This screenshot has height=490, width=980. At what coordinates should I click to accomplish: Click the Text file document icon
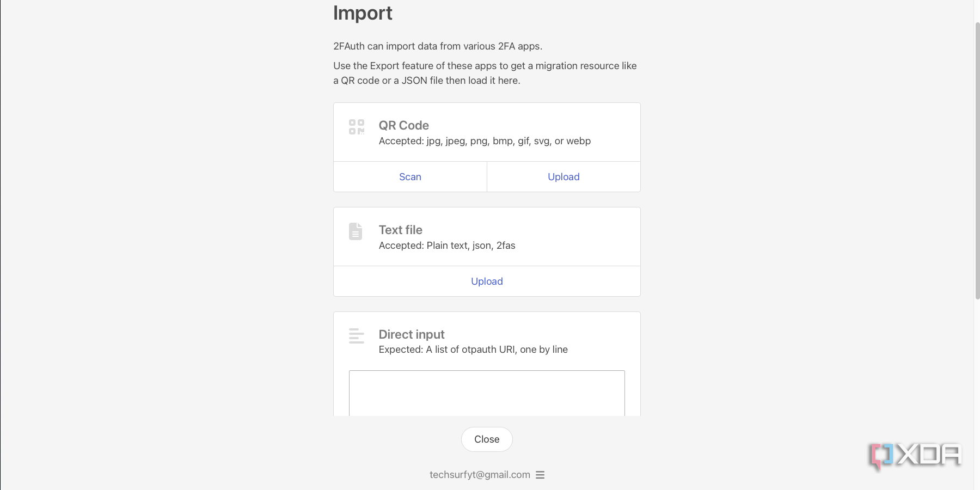(356, 231)
